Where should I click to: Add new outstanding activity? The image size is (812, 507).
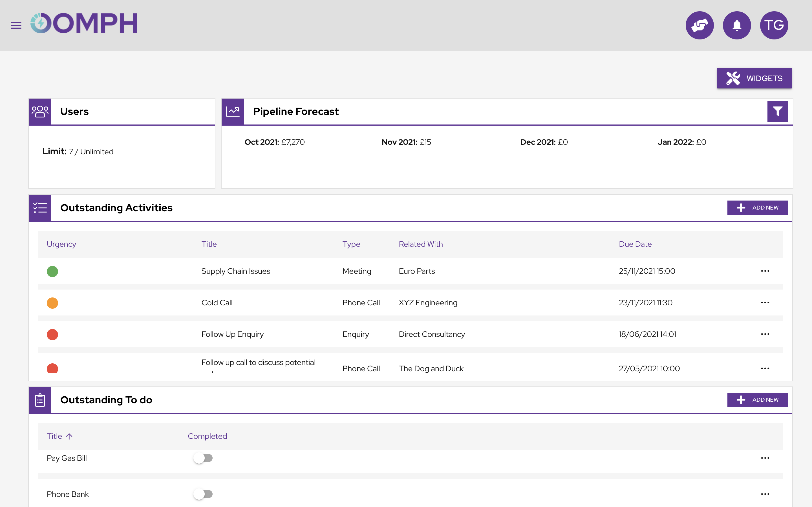point(757,208)
